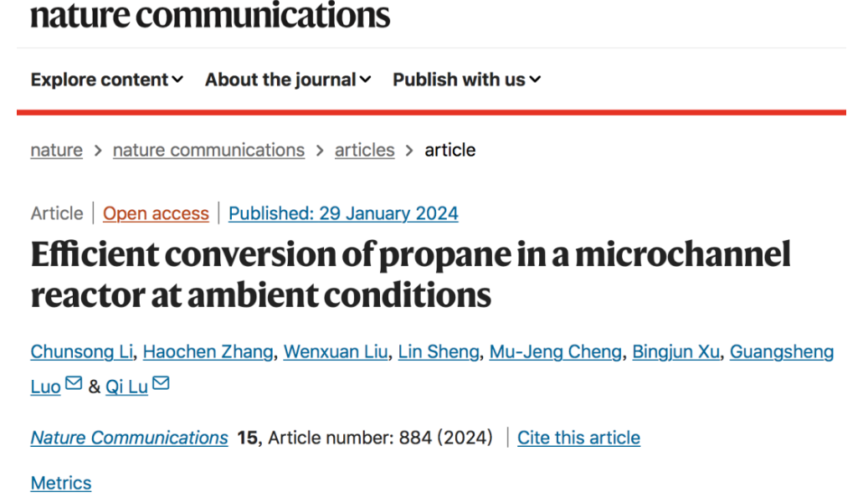Expand the Publish with us menu
Viewport: 868px width, 497px height.
(466, 79)
